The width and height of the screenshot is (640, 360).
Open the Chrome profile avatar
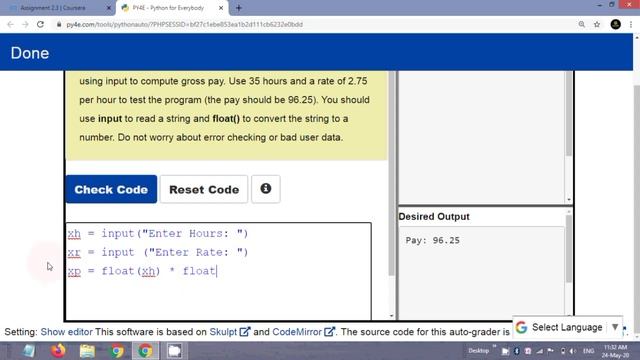tap(616, 24)
